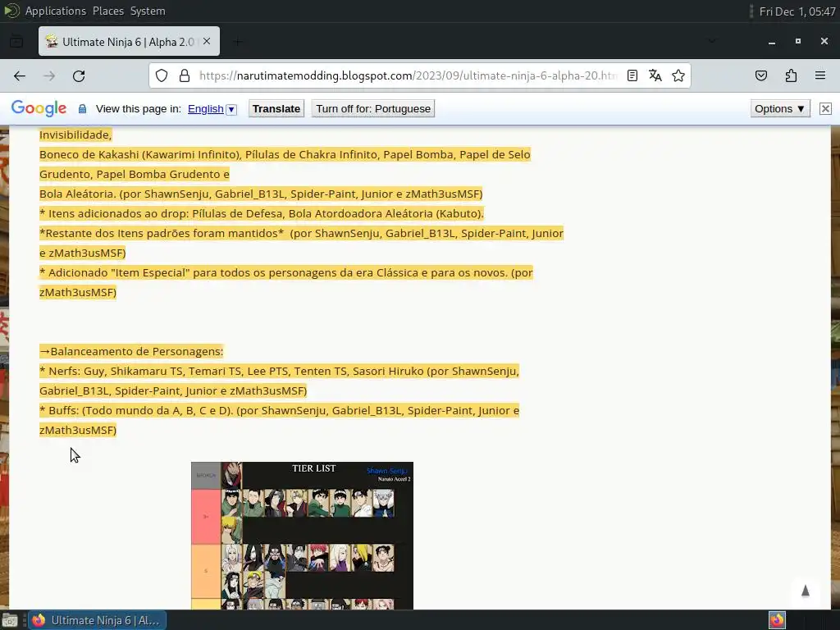Click the line "* Itens adicionados ao drop"
The height and width of the screenshot is (630, 840).
[x=262, y=213]
